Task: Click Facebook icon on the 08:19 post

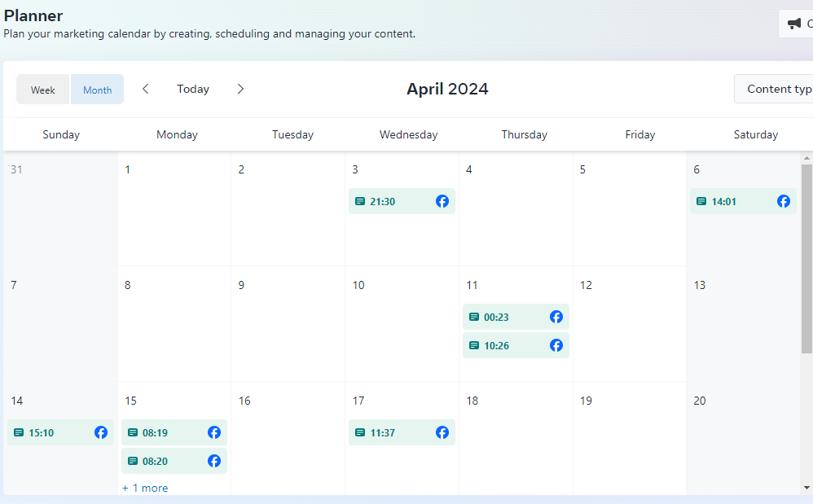Action: tap(214, 432)
